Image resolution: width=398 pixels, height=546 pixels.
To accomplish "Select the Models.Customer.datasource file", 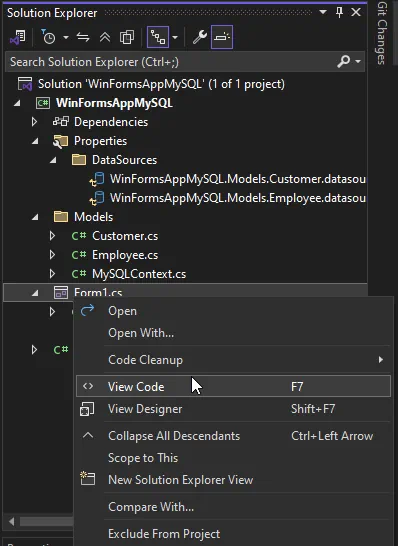I will [238, 179].
